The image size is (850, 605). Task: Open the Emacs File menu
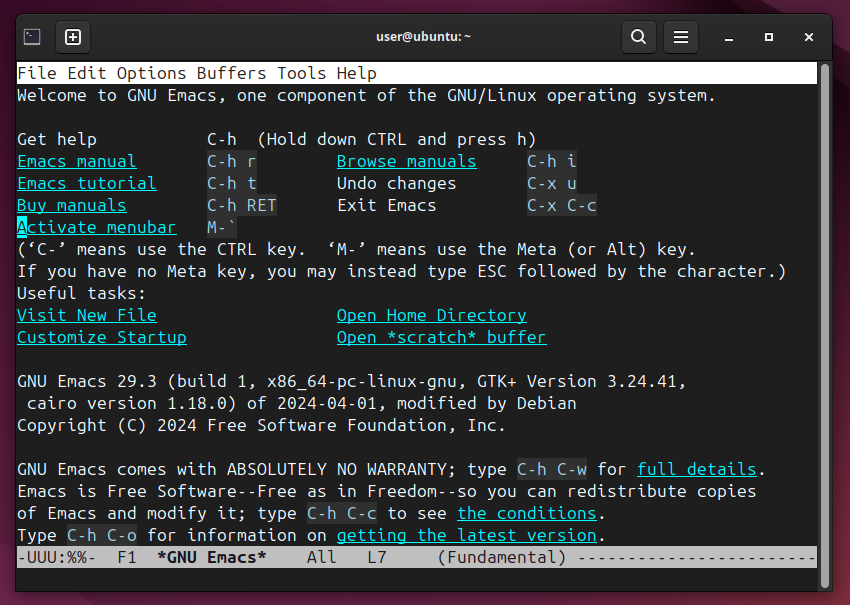(x=37, y=73)
